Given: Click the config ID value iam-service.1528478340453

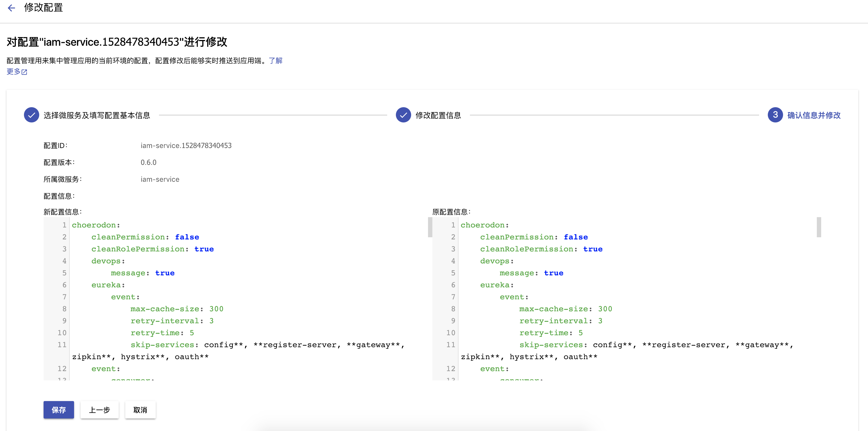Looking at the screenshot, I should click(x=186, y=146).
